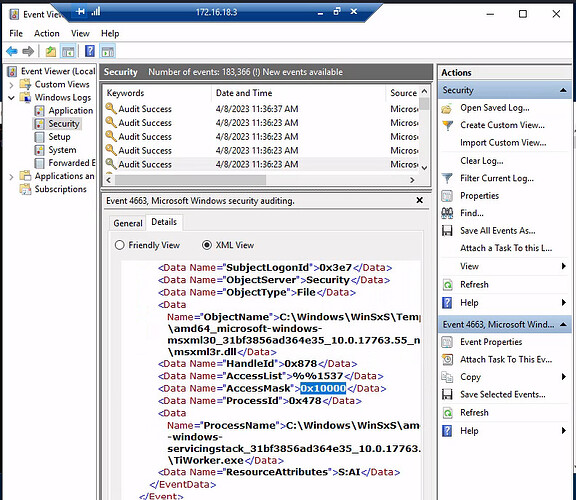Click Clear Log action
Viewport: 576px width, 500px height.
(482, 161)
